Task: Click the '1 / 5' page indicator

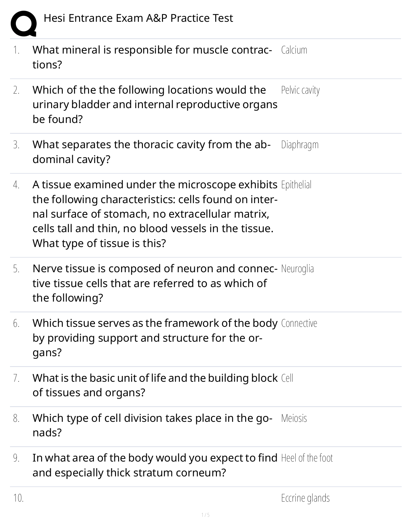Action: coord(205,515)
